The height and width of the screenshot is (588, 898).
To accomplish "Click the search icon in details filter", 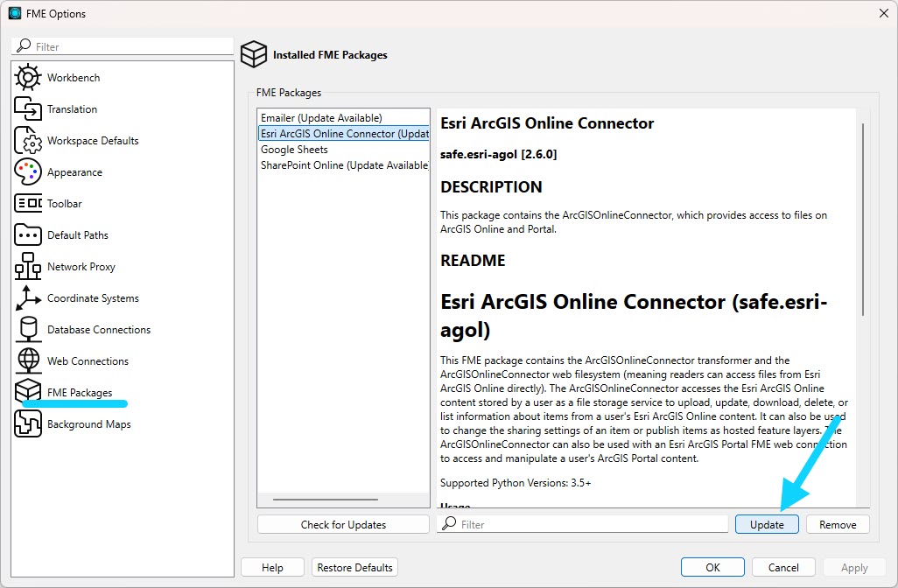I will pos(450,522).
